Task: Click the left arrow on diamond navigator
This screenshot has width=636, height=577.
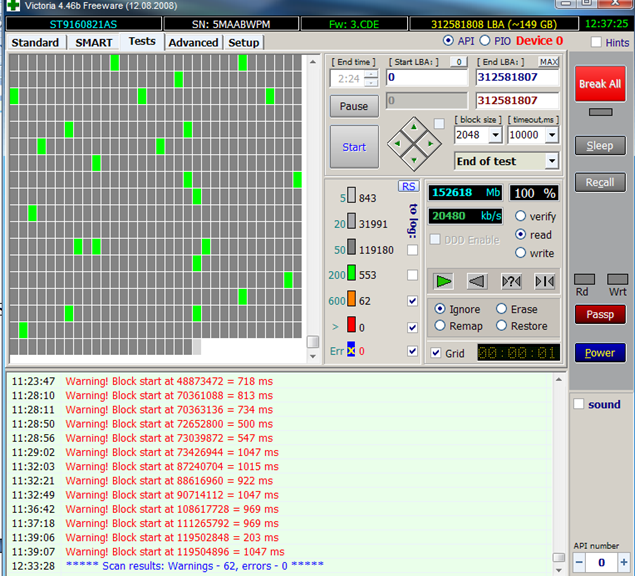Action: tap(398, 144)
